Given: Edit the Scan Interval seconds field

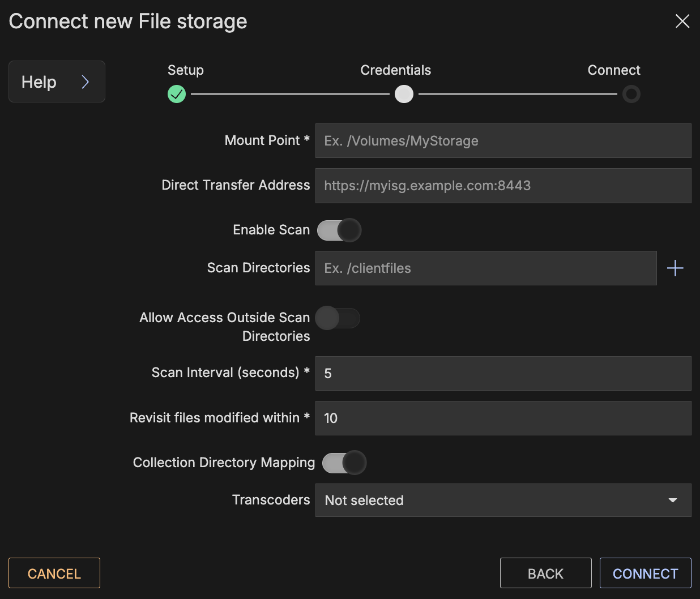Looking at the screenshot, I should coord(503,374).
